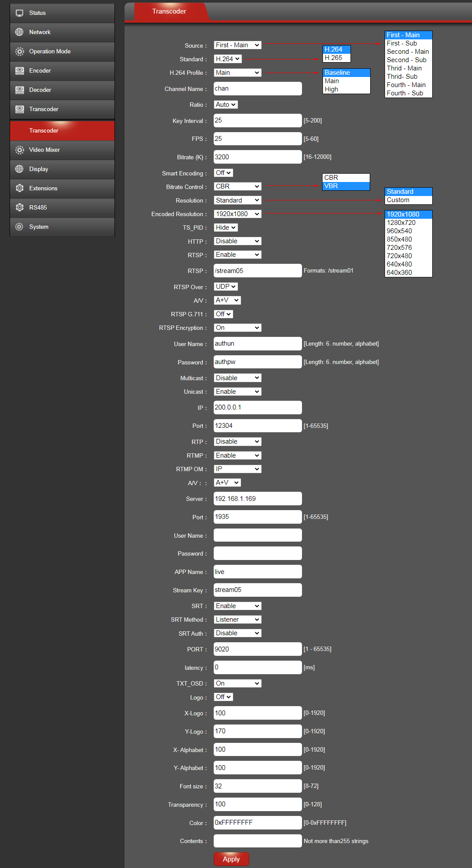Toggle the Logo Off selector
472x868 pixels.
pos(223,697)
